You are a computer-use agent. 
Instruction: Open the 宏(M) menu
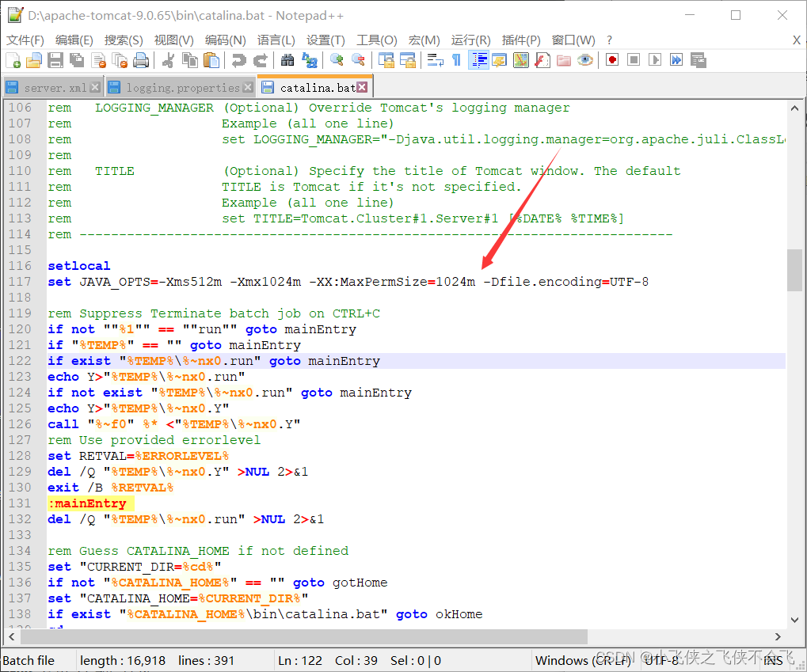tap(424, 40)
